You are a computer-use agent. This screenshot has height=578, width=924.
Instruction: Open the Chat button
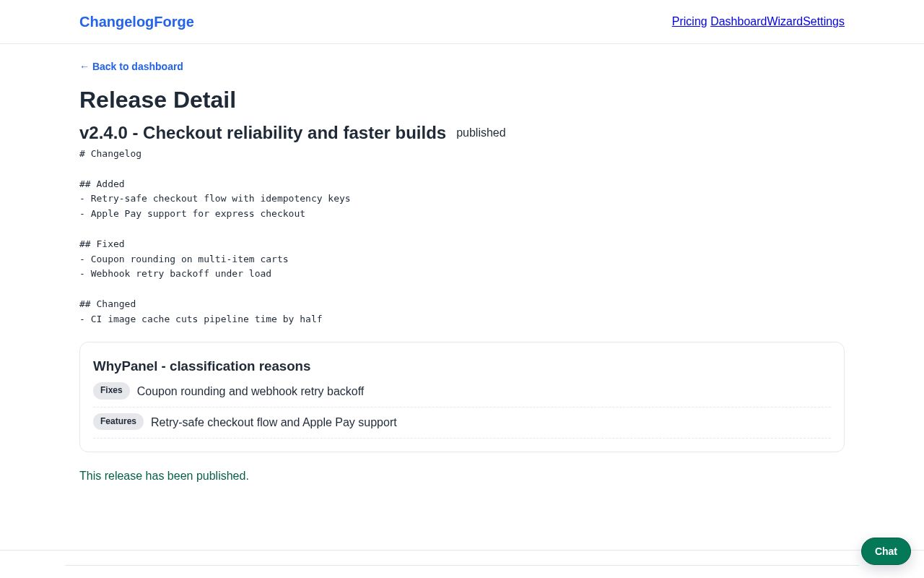pyautogui.click(x=886, y=551)
